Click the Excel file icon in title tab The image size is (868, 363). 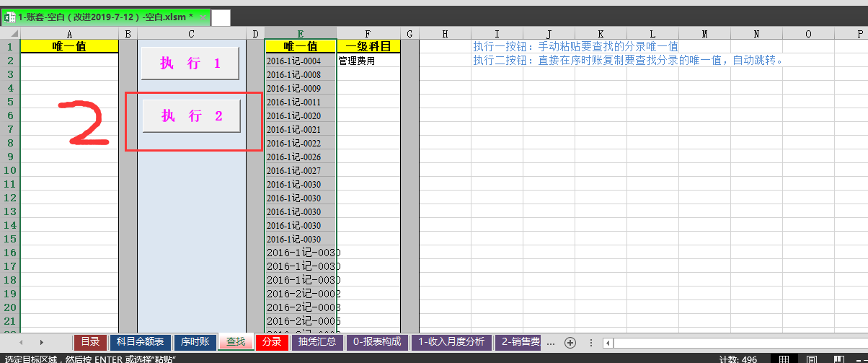9,17
